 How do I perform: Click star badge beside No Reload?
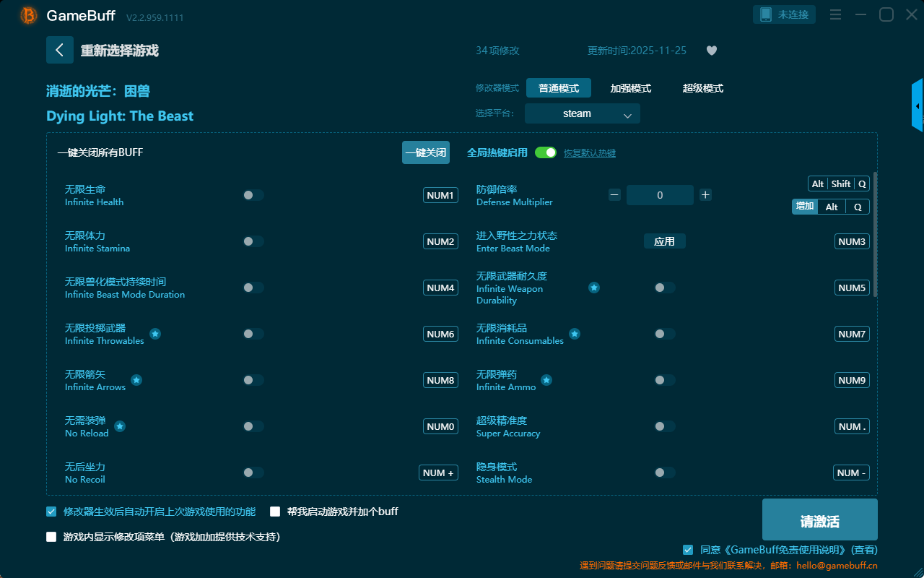tap(120, 426)
